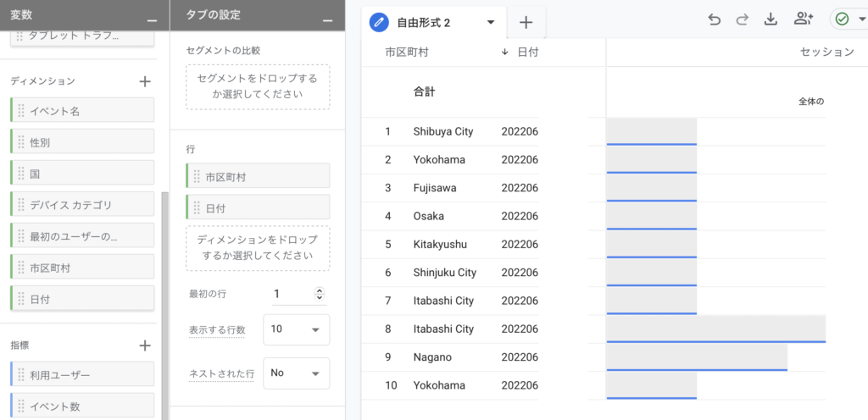Click the undo arrow icon
This screenshot has width=868, height=420.
point(715,20)
